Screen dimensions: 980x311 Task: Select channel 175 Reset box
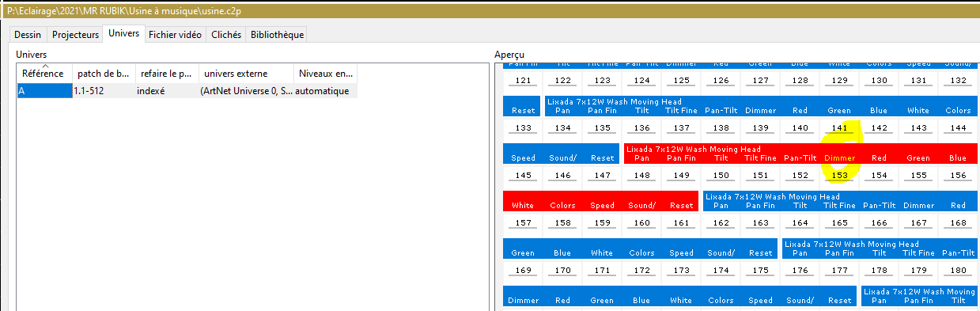click(x=760, y=270)
